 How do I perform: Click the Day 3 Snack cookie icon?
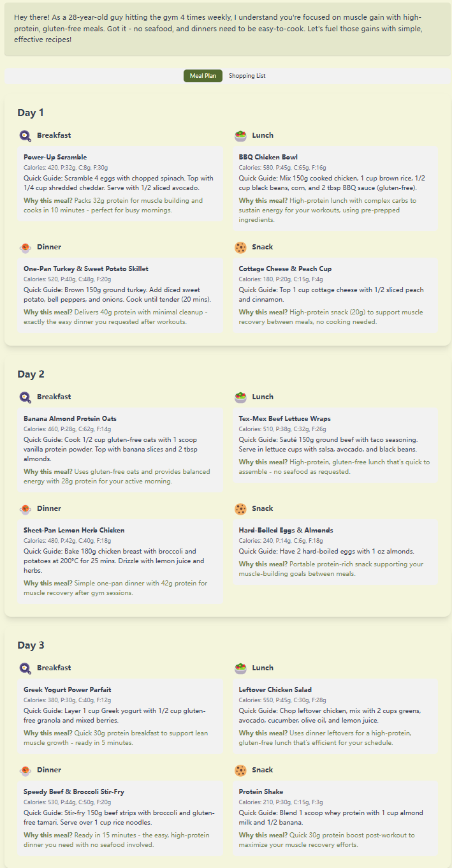pos(240,770)
